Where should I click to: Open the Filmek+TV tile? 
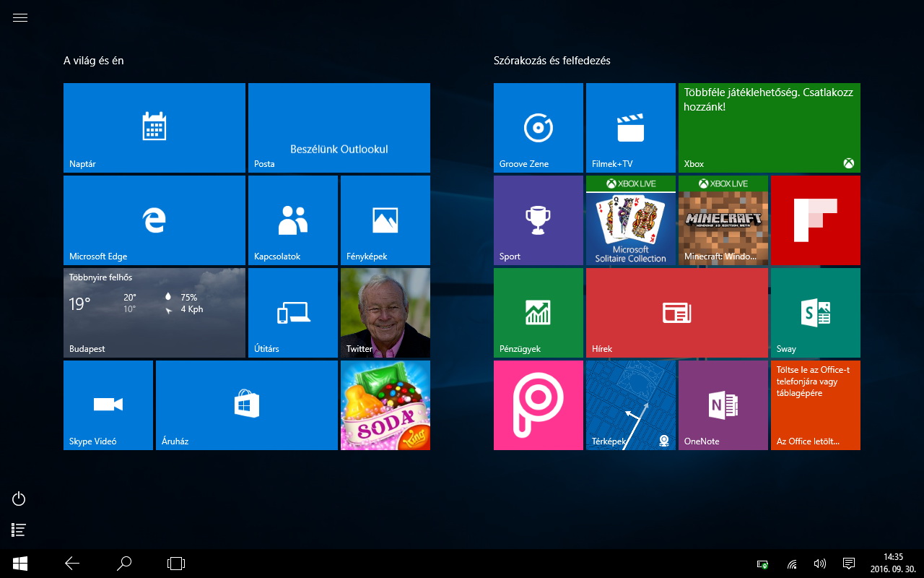click(x=631, y=128)
